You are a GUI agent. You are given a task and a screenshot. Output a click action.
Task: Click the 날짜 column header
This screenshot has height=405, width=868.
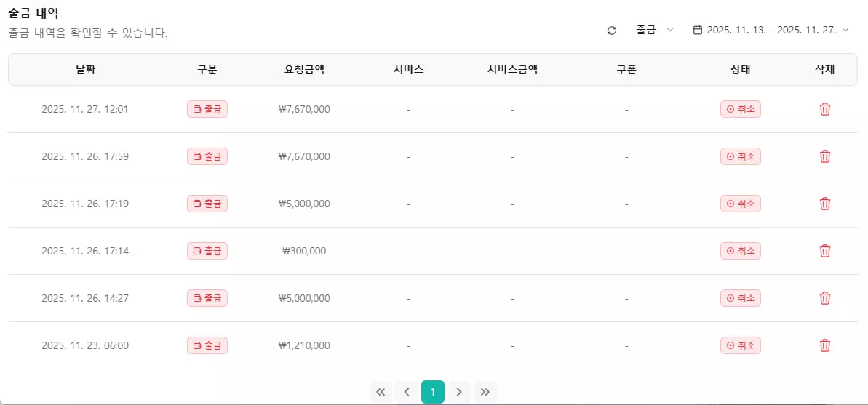(x=85, y=70)
